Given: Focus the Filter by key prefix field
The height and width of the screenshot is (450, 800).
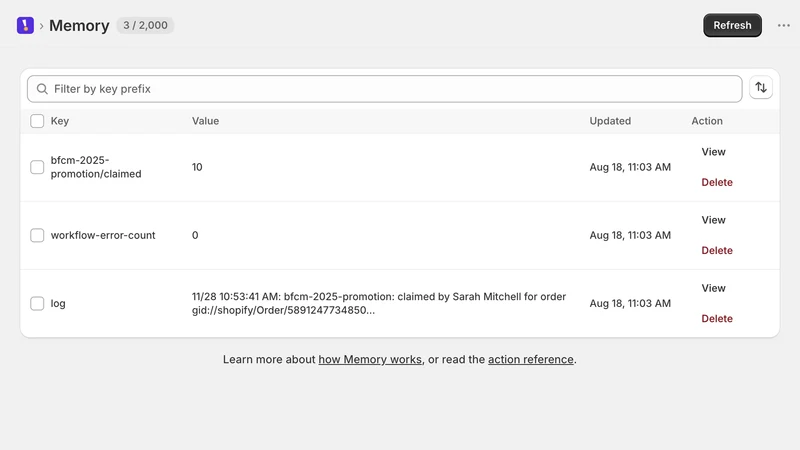Looking at the screenshot, I should (385, 89).
